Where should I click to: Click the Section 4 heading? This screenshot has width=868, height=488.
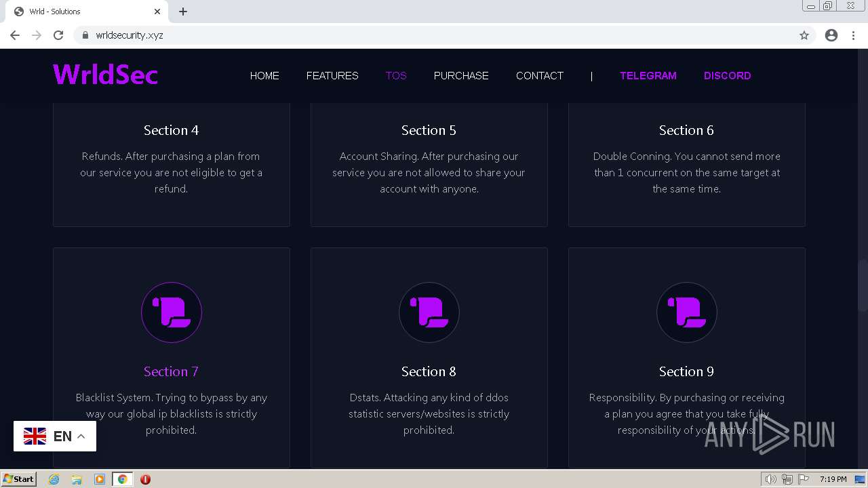click(x=172, y=130)
